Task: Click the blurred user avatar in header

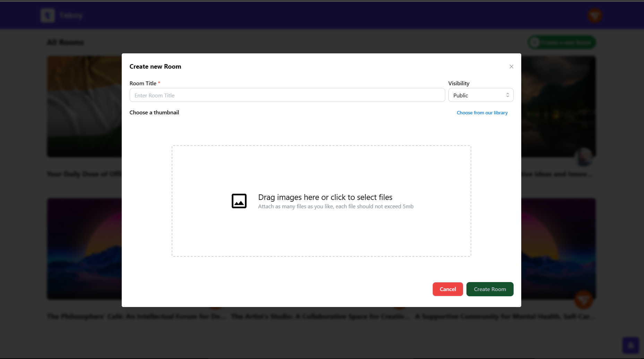Action: [x=595, y=16]
